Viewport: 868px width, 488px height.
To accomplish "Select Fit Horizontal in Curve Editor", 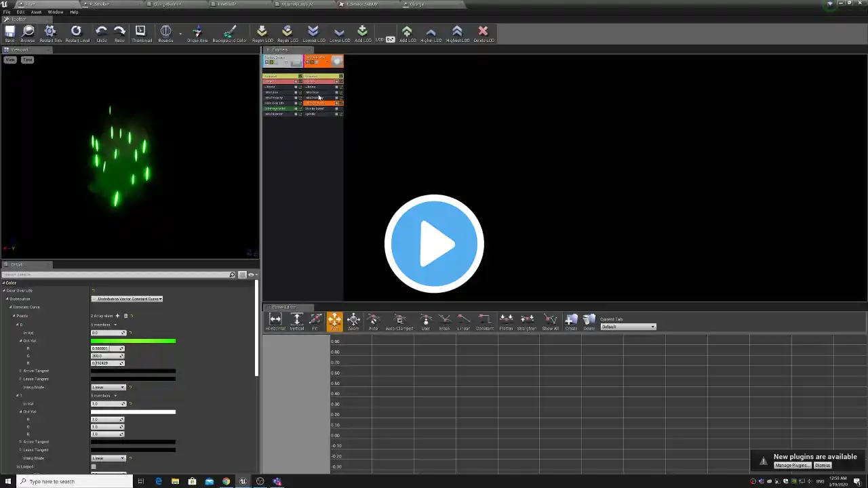I will pos(275,321).
